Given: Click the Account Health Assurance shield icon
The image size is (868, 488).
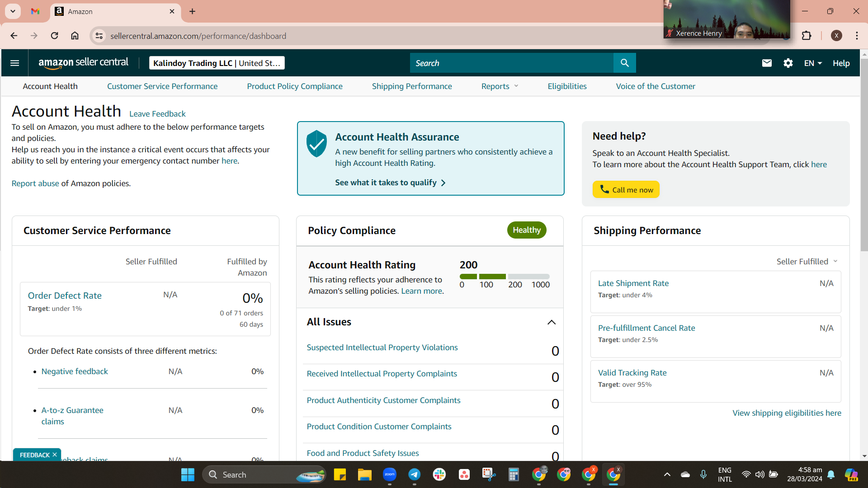Looking at the screenshot, I should (316, 144).
